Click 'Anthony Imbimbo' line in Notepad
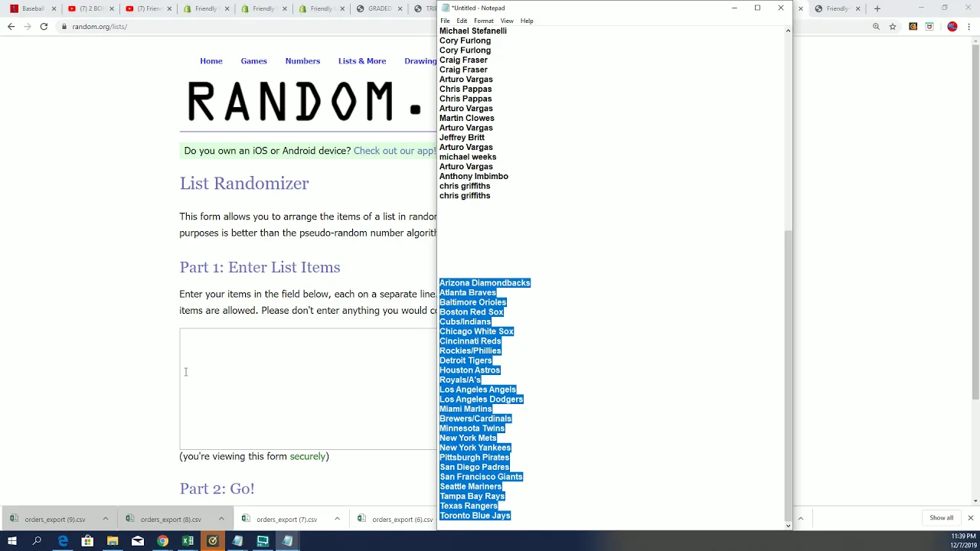 coord(474,176)
